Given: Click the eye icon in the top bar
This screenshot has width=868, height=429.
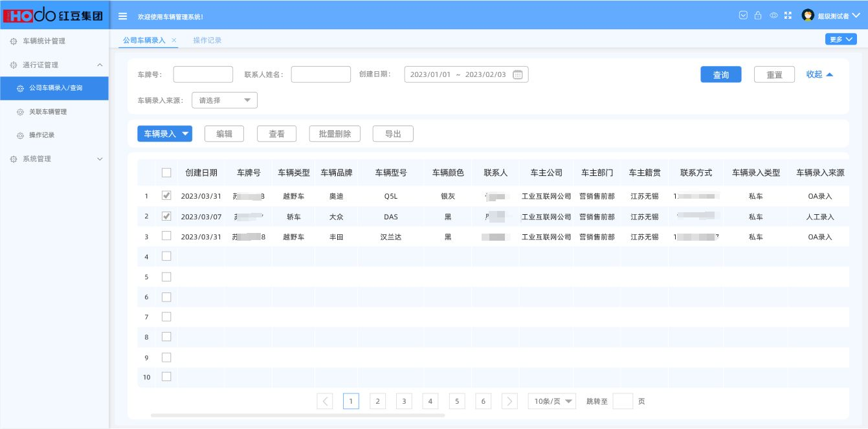Looking at the screenshot, I should pyautogui.click(x=773, y=16).
